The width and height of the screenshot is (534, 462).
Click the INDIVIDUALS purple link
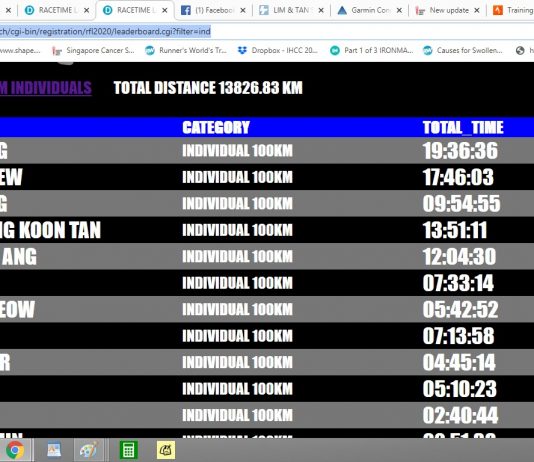(46, 88)
